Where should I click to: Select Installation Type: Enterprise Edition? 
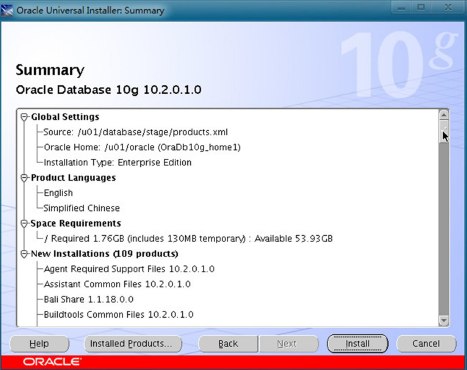[x=118, y=163]
